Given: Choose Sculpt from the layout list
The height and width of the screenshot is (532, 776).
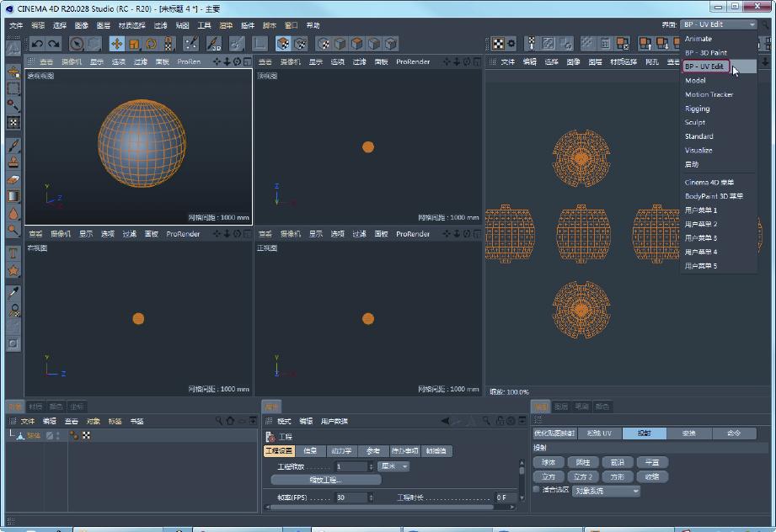Looking at the screenshot, I should [695, 122].
